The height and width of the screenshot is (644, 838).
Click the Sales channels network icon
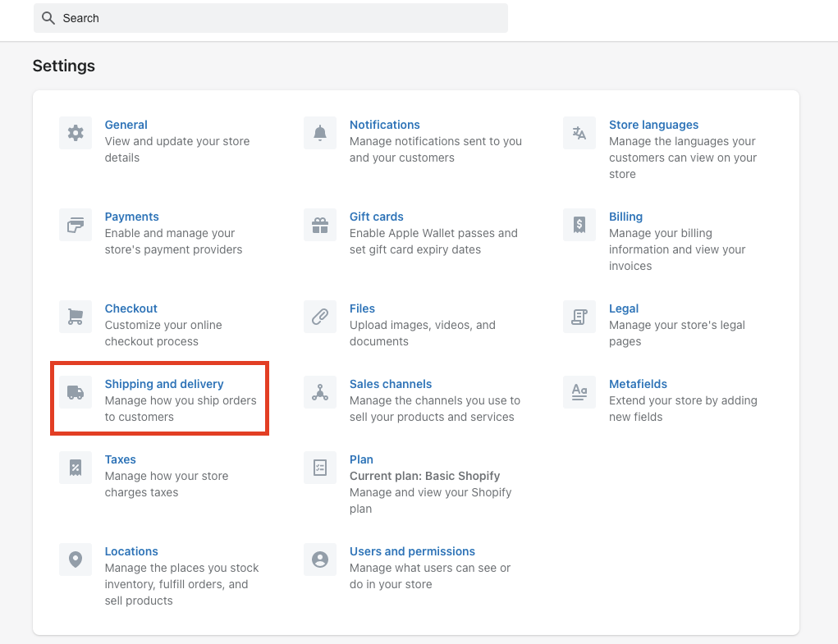(320, 392)
